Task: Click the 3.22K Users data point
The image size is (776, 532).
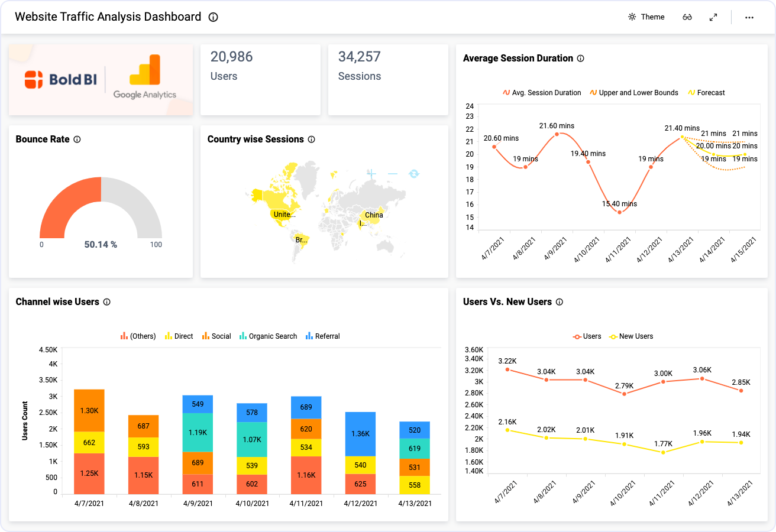Action: coord(507,369)
